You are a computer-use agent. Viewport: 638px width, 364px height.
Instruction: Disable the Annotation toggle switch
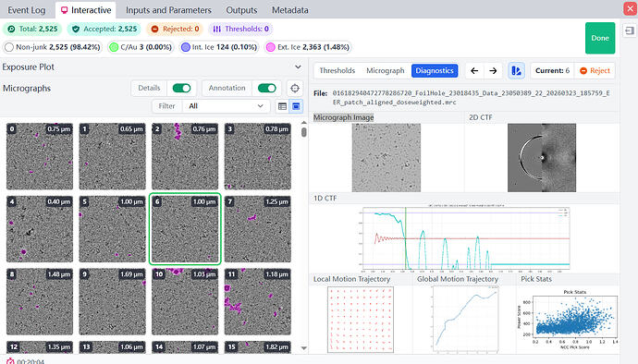point(267,88)
